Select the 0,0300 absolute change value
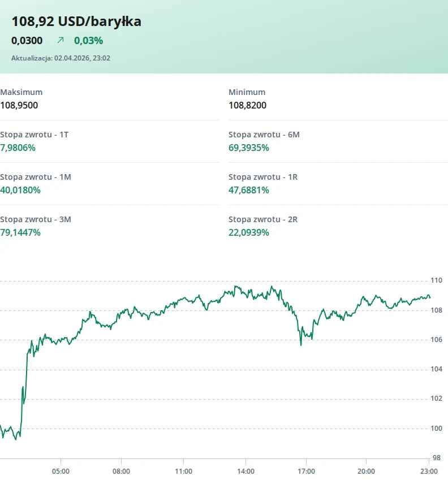The width and height of the screenshot is (448, 489). [x=27, y=40]
